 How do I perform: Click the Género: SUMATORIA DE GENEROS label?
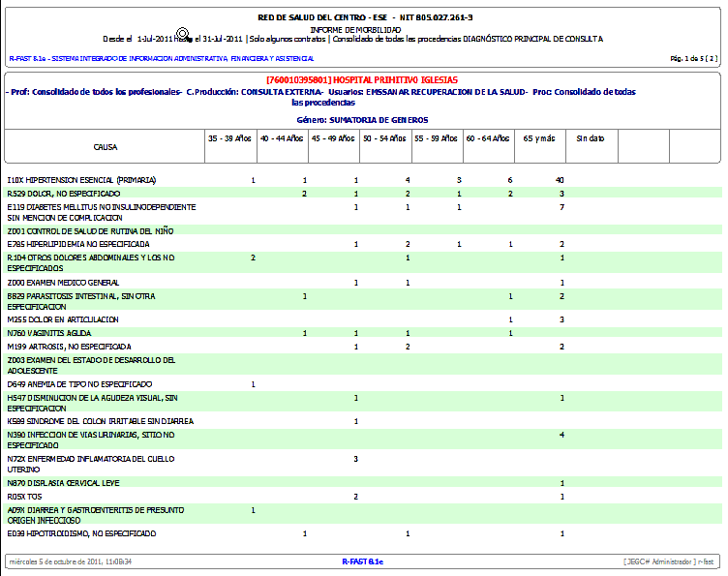tap(362, 120)
